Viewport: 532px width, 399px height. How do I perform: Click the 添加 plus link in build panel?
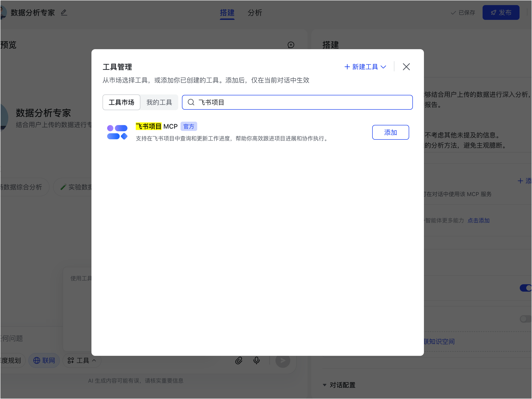tap(525, 181)
